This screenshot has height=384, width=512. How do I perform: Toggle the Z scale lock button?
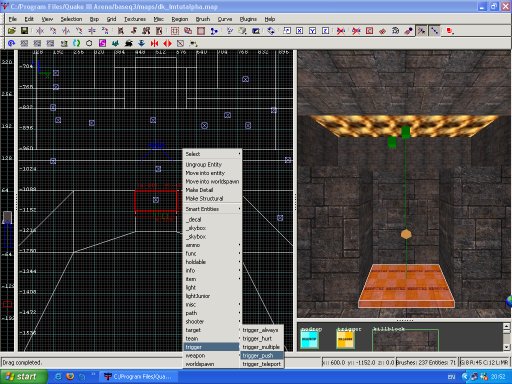click(325, 31)
